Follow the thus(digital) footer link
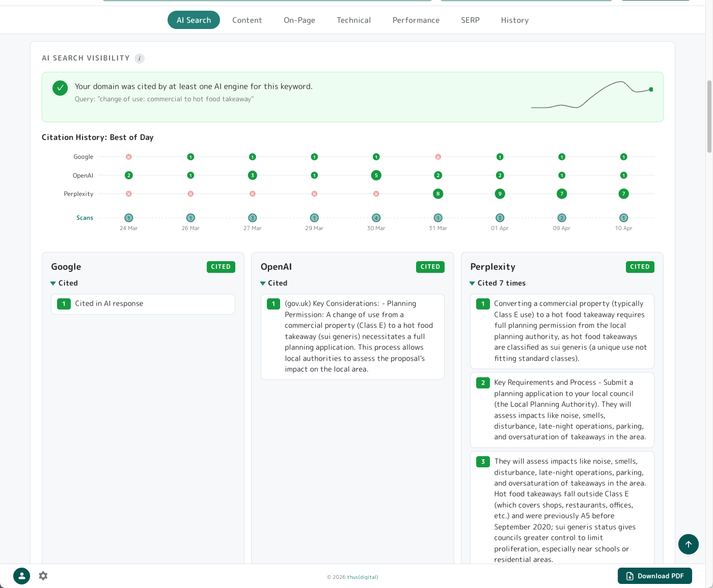 [363, 577]
